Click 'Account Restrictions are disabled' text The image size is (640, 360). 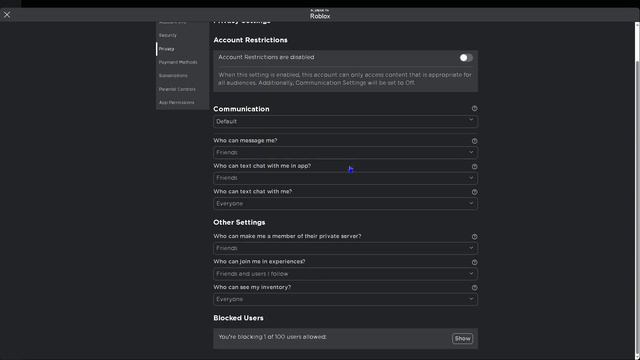pyautogui.click(x=266, y=57)
